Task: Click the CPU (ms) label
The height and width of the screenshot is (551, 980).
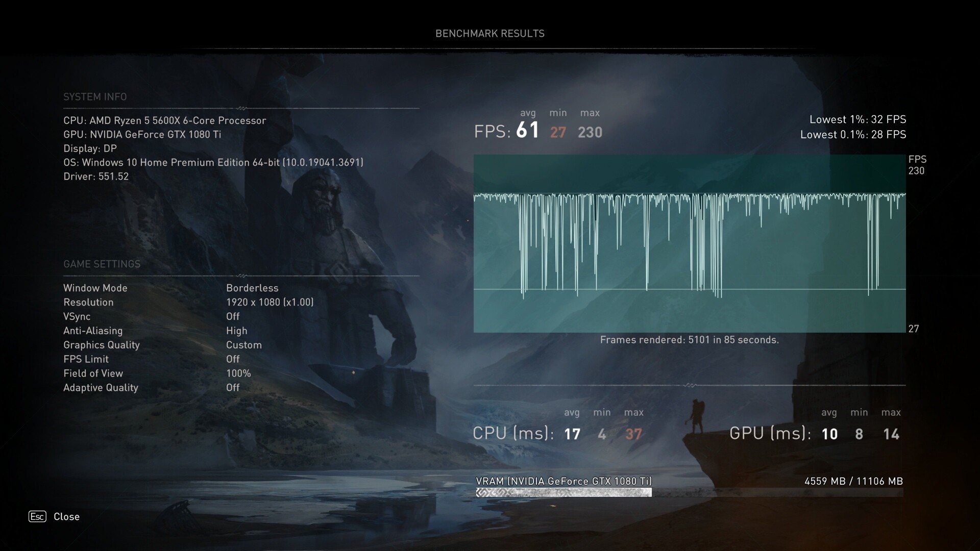Action: pyautogui.click(x=513, y=433)
